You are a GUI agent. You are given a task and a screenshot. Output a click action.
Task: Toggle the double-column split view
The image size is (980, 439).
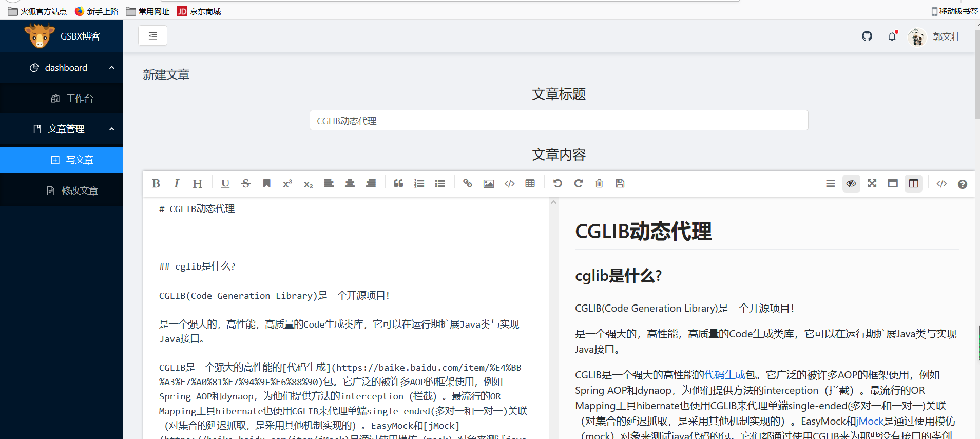[914, 183]
